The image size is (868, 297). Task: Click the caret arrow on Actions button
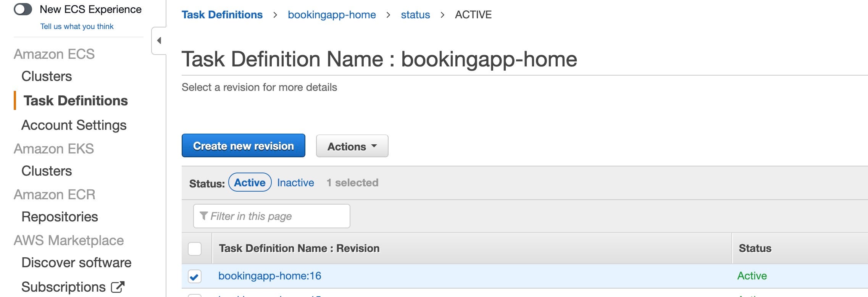point(374,146)
